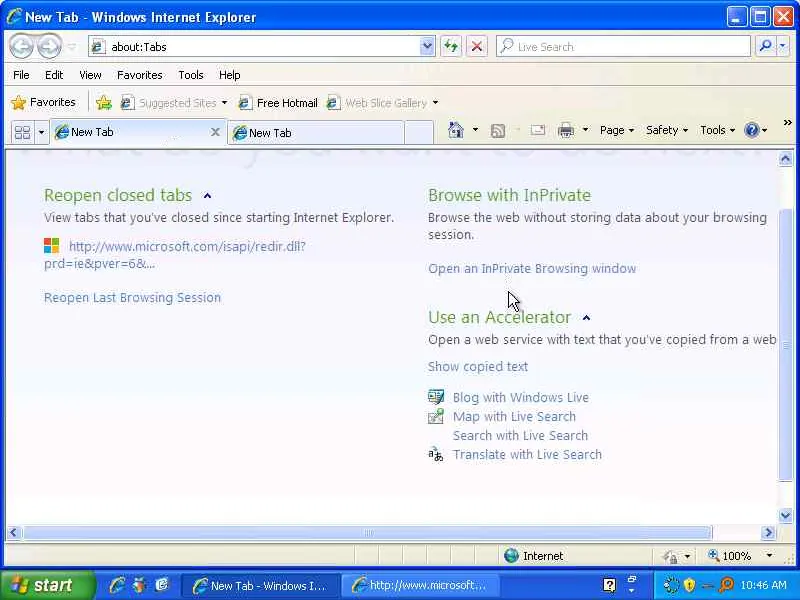
Task: Click the horizontal scrollbar right arrow
Action: pyautogui.click(x=768, y=533)
